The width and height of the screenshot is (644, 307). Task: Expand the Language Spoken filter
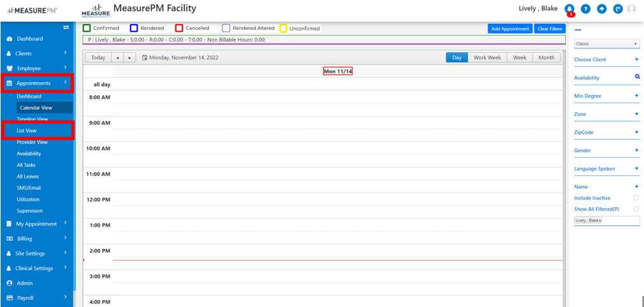pyautogui.click(x=636, y=168)
